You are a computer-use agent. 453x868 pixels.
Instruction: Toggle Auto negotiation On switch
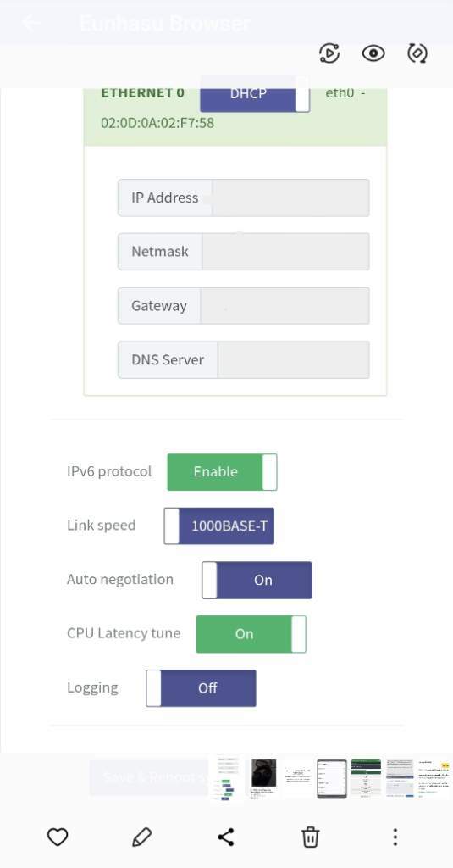pos(257,580)
